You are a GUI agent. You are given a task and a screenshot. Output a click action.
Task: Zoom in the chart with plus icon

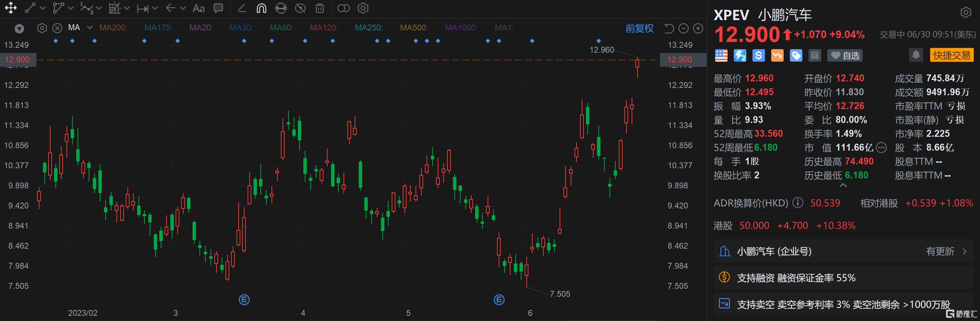[698, 28]
